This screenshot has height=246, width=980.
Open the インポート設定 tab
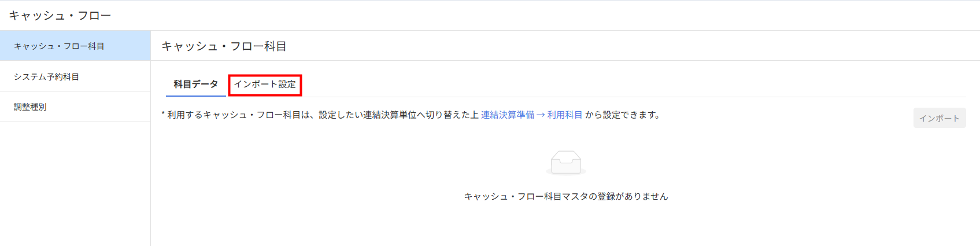coord(265,85)
